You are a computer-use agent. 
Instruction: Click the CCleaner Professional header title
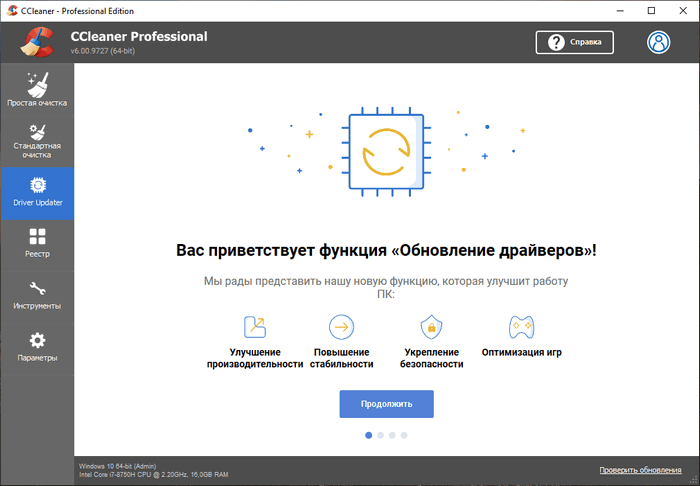(x=139, y=37)
